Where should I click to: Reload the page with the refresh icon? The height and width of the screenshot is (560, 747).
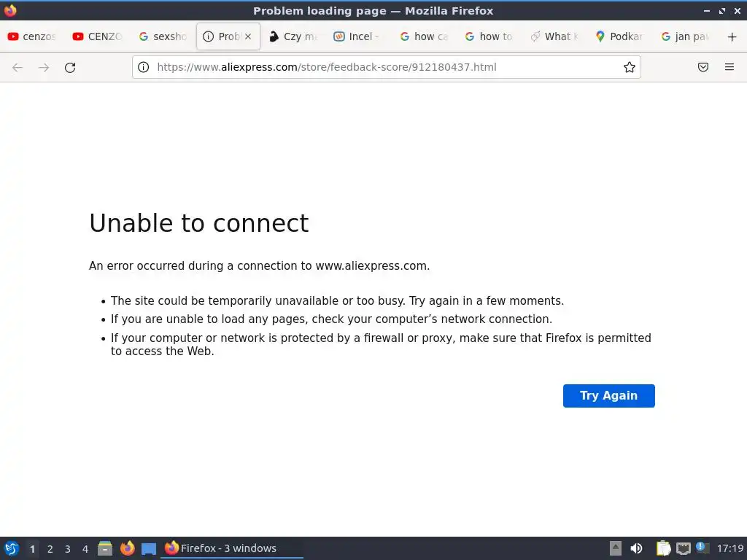70,68
